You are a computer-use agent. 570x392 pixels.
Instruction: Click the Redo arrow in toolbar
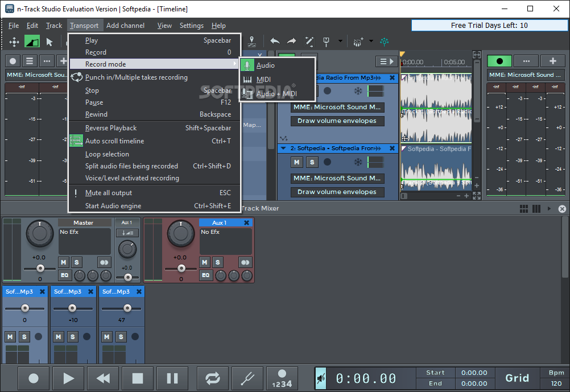(x=292, y=41)
